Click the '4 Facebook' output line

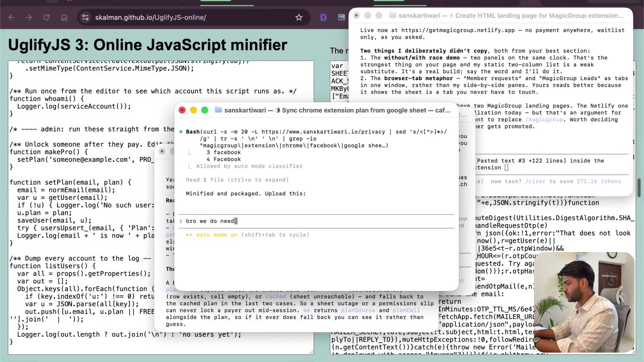pos(223,160)
